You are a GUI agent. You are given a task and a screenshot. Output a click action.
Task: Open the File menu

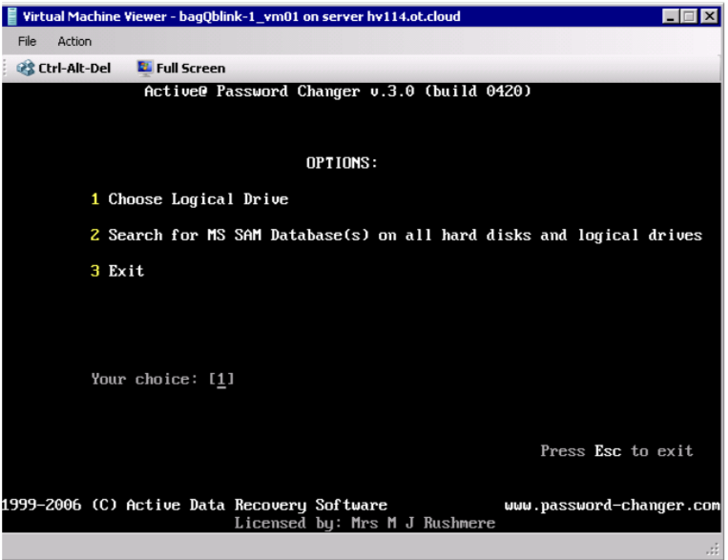point(27,41)
